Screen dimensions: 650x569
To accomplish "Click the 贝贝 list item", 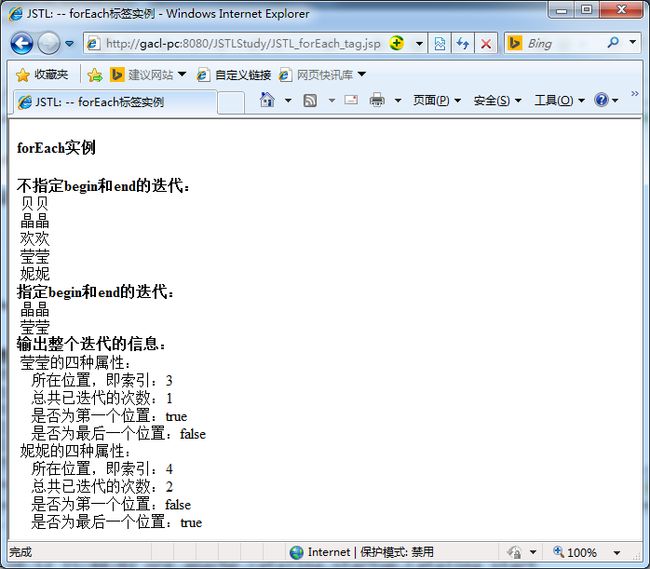I will (34, 203).
